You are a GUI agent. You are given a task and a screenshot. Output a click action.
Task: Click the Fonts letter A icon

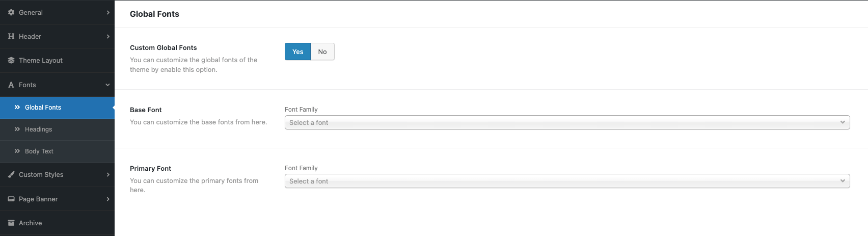point(11,85)
